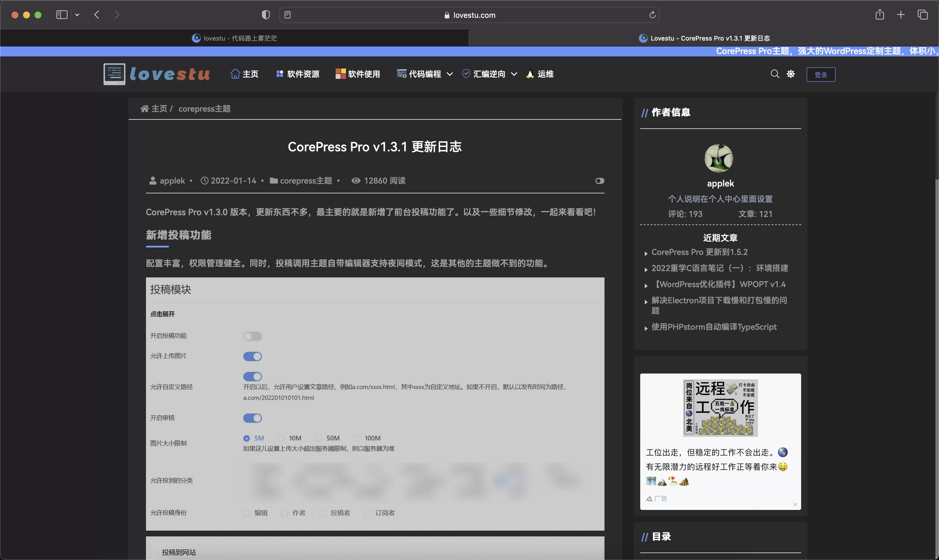Click the 主页 breadcrumb link
The image size is (939, 560).
click(154, 109)
